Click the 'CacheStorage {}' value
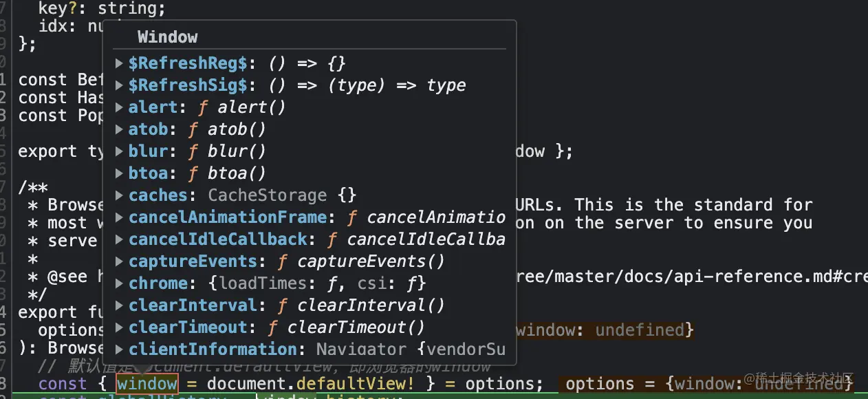The width and height of the screenshot is (868, 399). click(x=282, y=196)
